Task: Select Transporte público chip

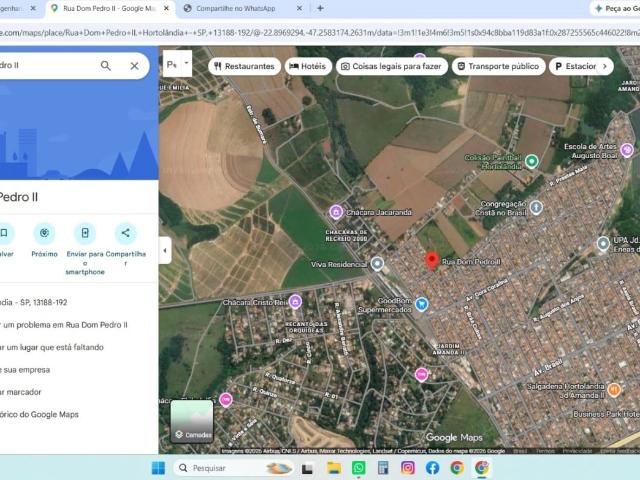Action: coord(498,66)
